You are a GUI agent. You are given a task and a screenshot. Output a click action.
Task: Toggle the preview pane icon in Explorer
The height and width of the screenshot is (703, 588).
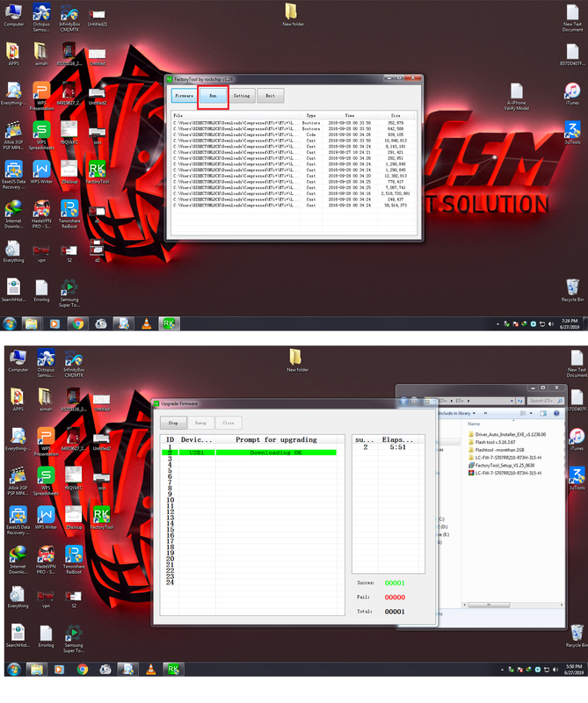point(543,413)
